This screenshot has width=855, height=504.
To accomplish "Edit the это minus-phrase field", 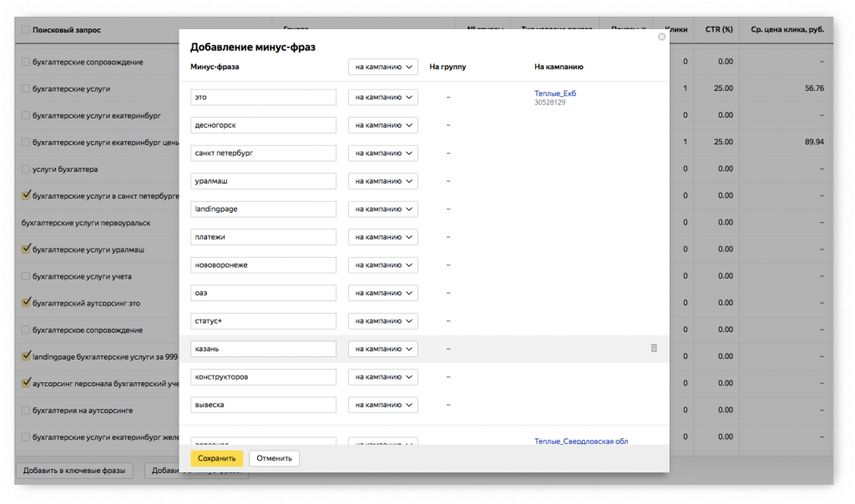I will [x=263, y=97].
